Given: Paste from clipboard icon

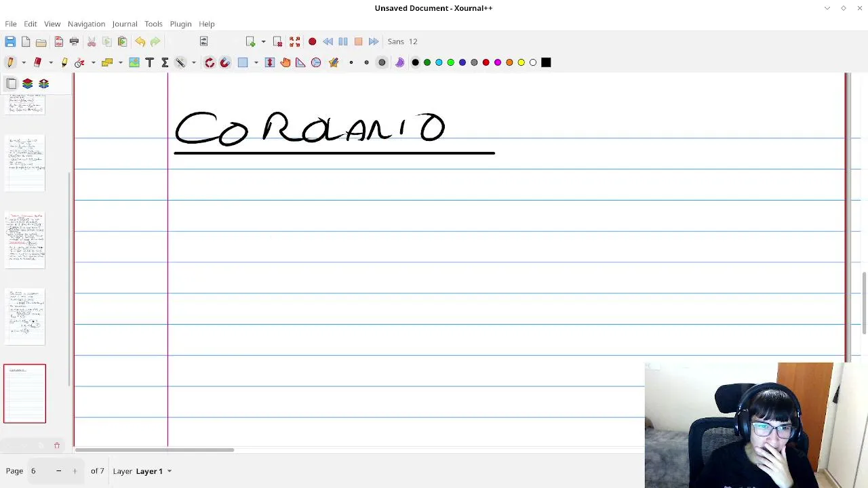Looking at the screenshot, I should click(x=122, y=41).
